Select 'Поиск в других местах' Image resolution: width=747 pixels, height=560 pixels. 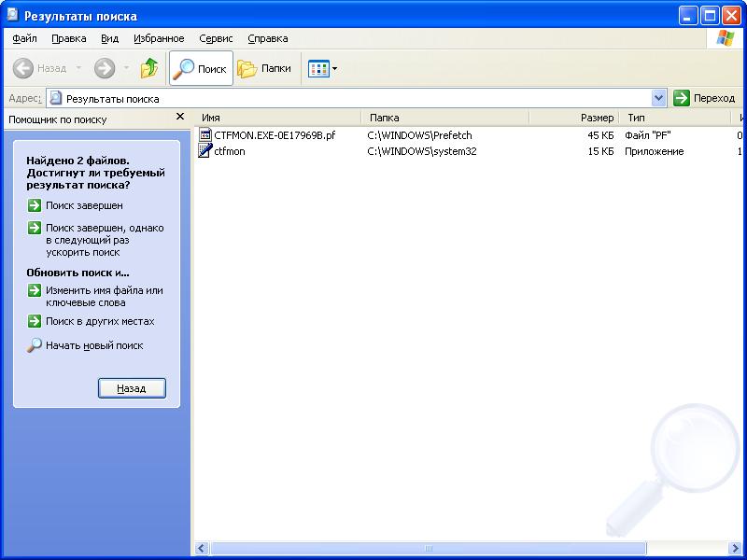pos(100,321)
